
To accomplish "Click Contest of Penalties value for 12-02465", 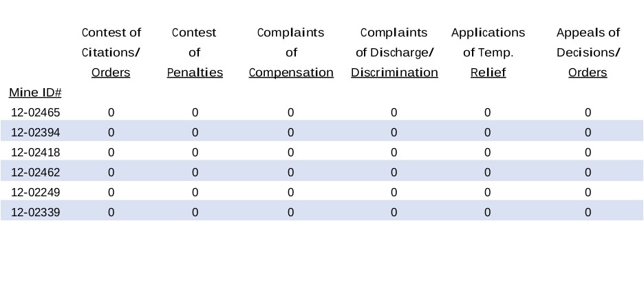I will [195, 112].
